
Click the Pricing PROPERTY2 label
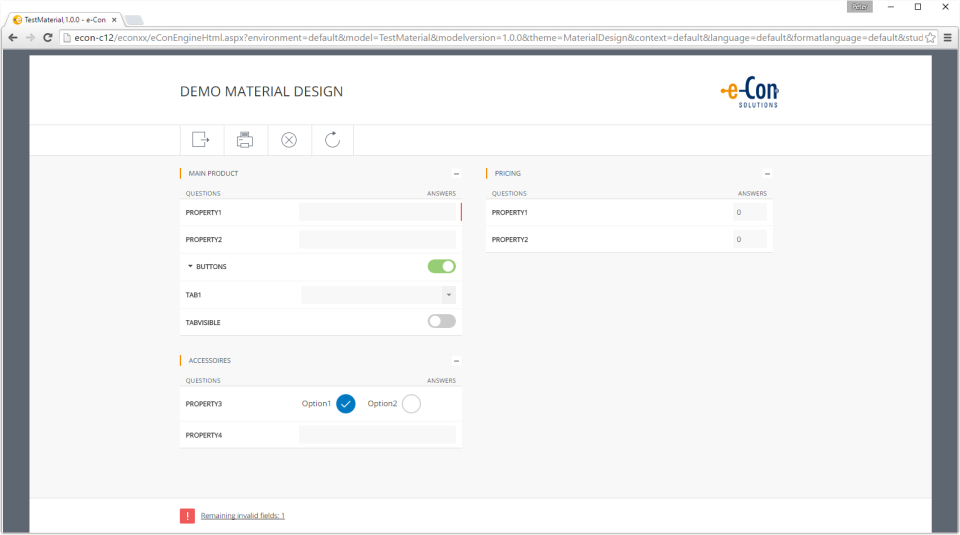(x=509, y=239)
